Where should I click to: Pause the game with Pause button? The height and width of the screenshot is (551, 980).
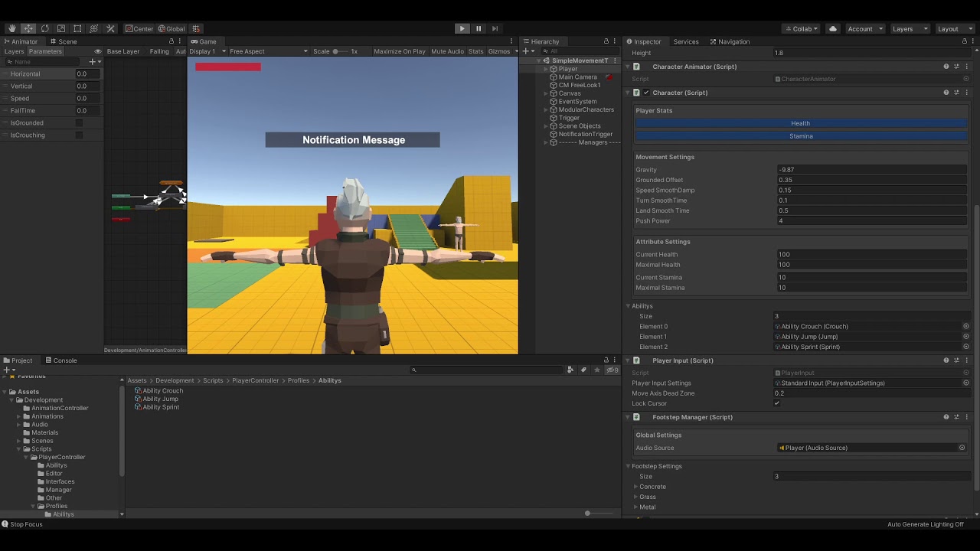pyautogui.click(x=479, y=28)
